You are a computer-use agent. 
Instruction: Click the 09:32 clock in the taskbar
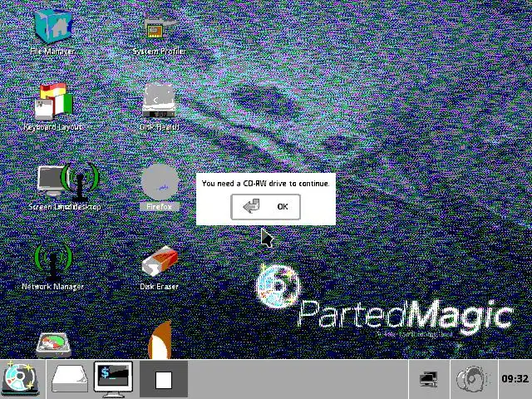click(515, 379)
